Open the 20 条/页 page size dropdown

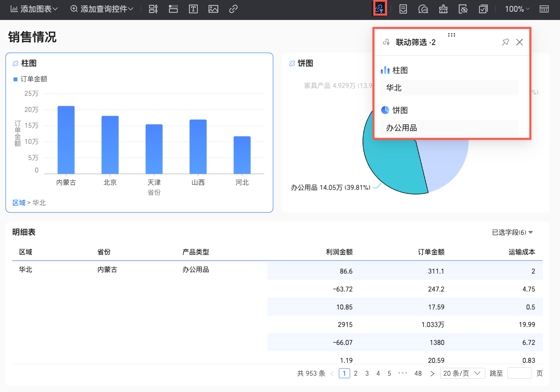tap(462, 373)
